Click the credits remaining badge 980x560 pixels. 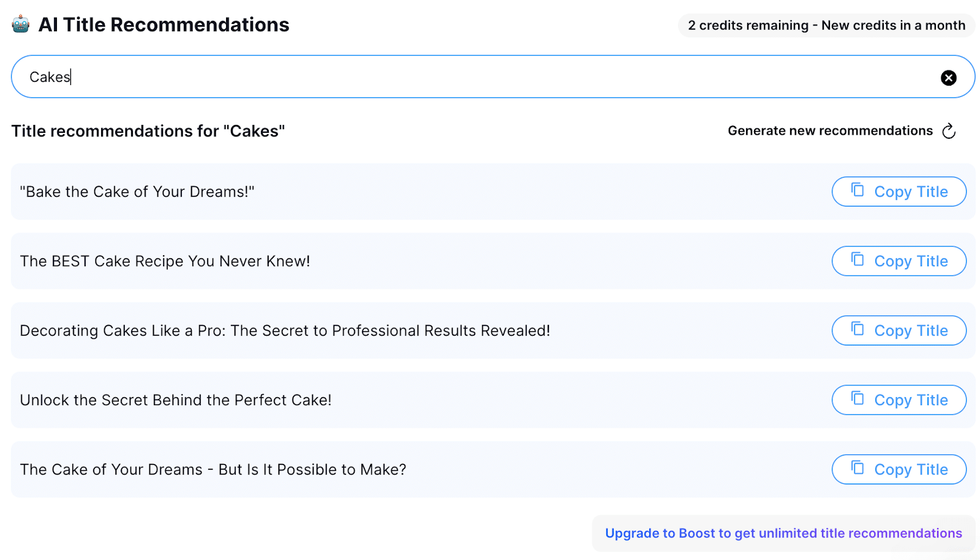(826, 26)
